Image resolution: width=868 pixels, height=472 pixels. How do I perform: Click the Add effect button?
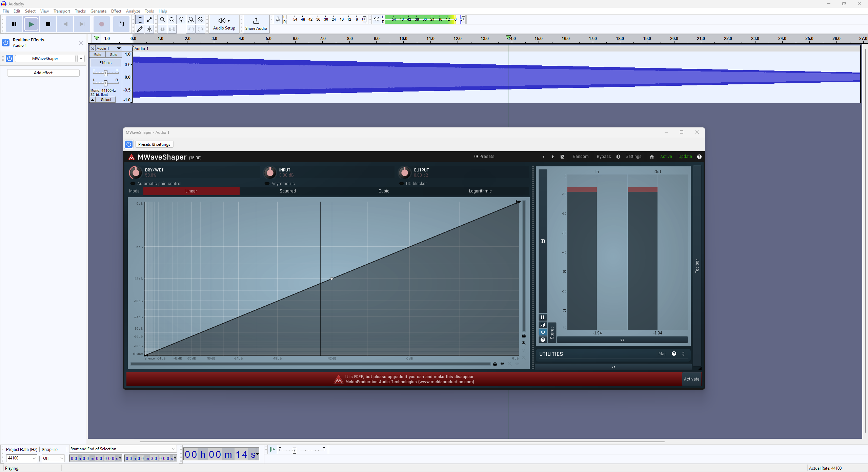tap(43, 73)
